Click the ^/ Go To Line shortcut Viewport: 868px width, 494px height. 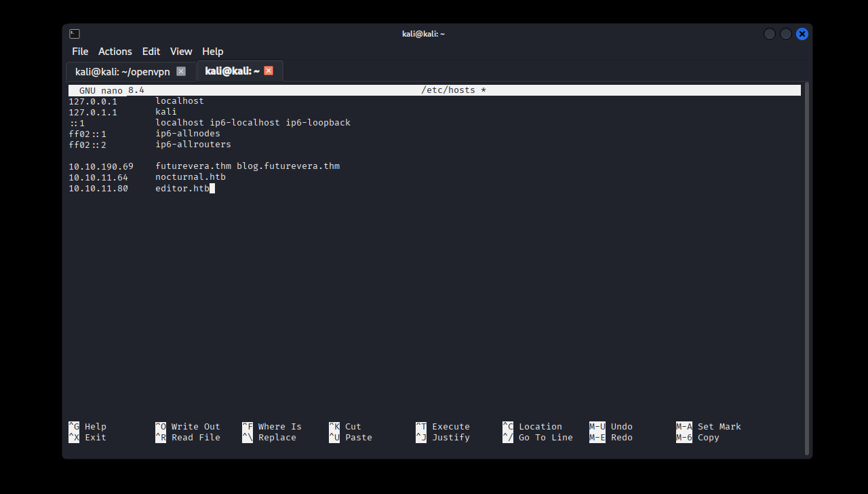coord(538,438)
